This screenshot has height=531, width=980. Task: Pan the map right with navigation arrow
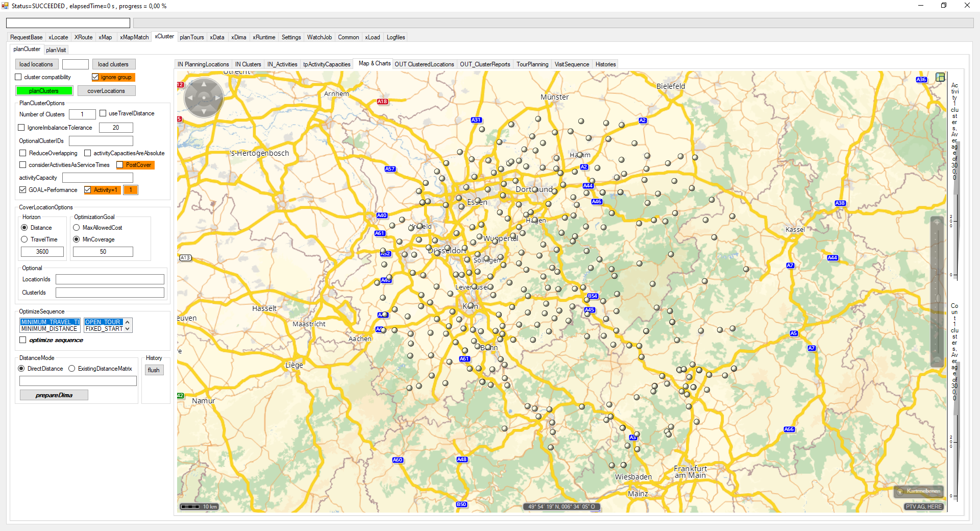pyautogui.click(x=217, y=98)
